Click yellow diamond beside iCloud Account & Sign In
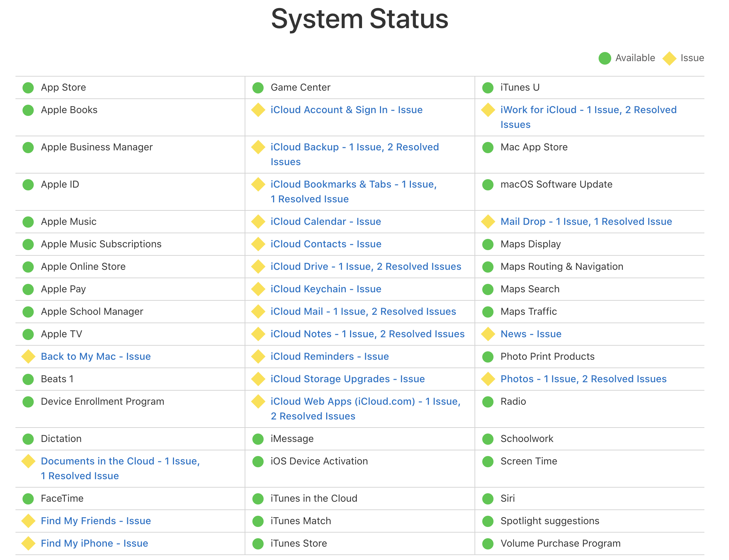Screen dimensions: 729x560 pos(258,110)
